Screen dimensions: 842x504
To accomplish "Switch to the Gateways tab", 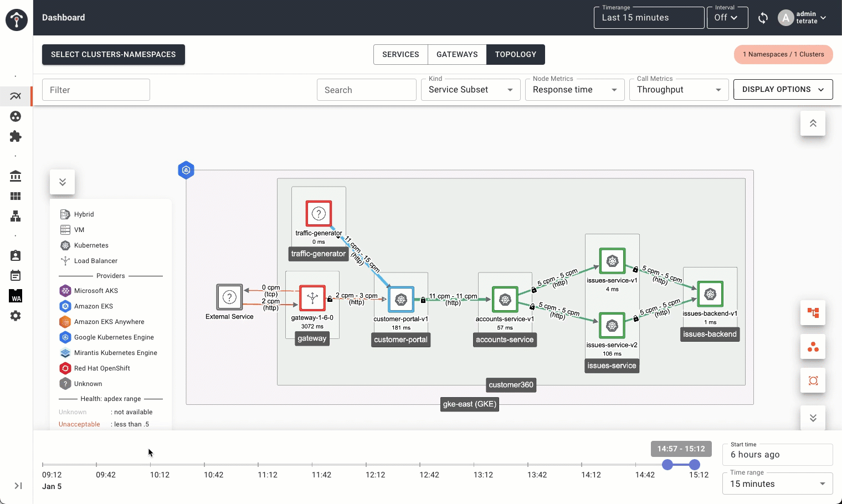I will pos(457,54).
